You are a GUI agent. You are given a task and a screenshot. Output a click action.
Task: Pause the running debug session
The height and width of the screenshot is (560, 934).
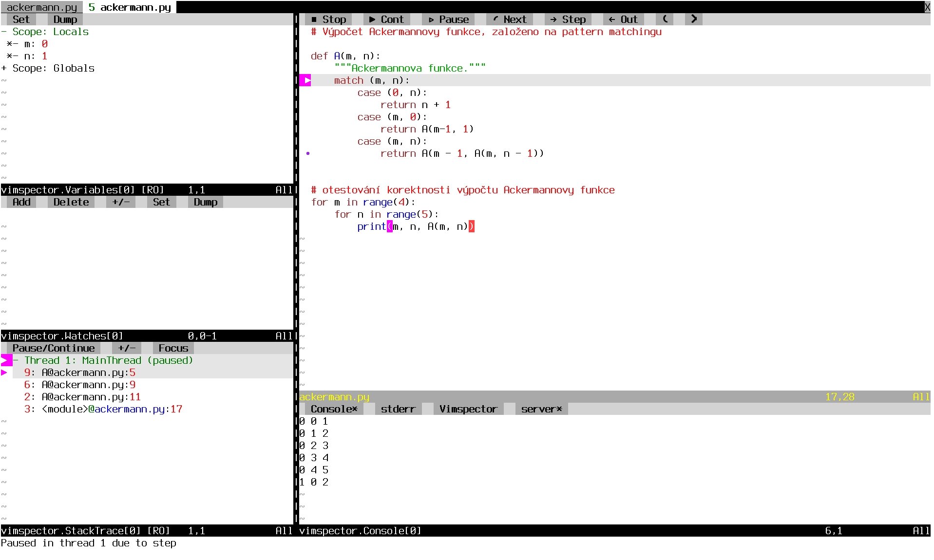(x=448, y=19)
